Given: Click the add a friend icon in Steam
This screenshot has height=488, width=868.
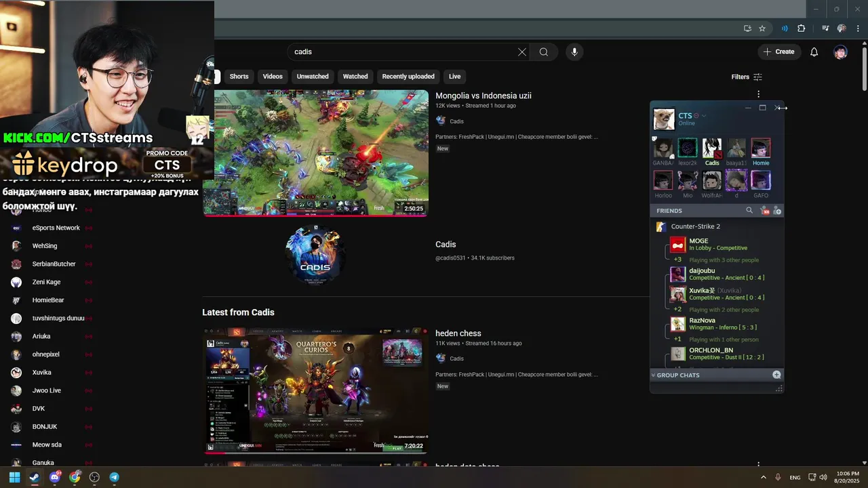Looking at the screenshot, I should [x=777, y=211].
